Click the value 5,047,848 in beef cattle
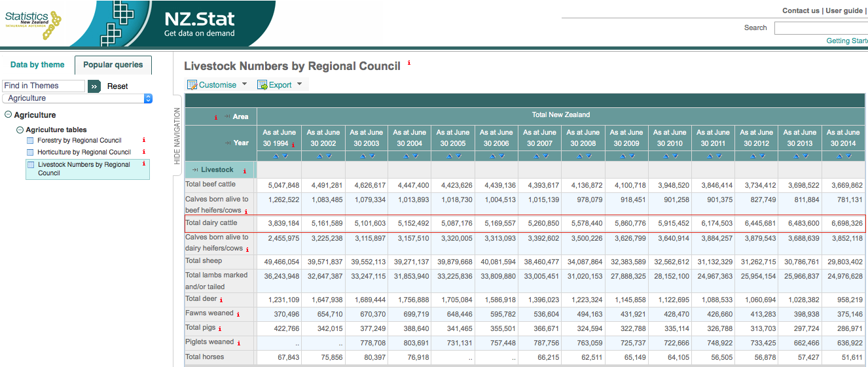The width and height of the screenshot is (868, 367). click(x=283, y=185)
